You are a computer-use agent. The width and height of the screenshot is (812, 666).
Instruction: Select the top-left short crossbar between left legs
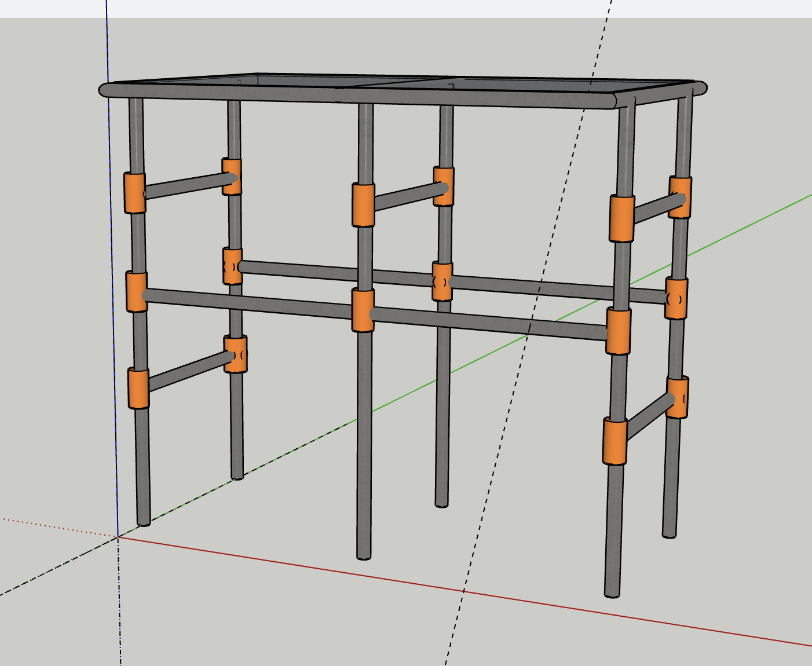[x=185, y=184]
